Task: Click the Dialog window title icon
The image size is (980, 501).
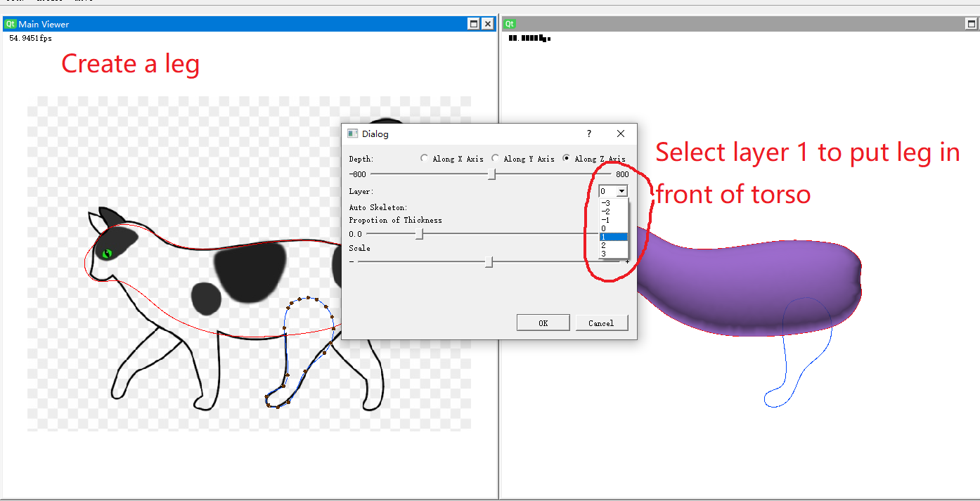Action: 353,134
